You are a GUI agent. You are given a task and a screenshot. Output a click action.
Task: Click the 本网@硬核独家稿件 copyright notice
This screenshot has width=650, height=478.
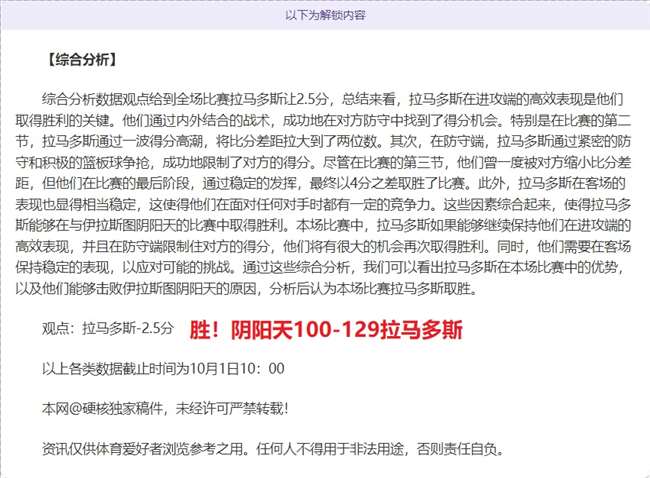165,409
